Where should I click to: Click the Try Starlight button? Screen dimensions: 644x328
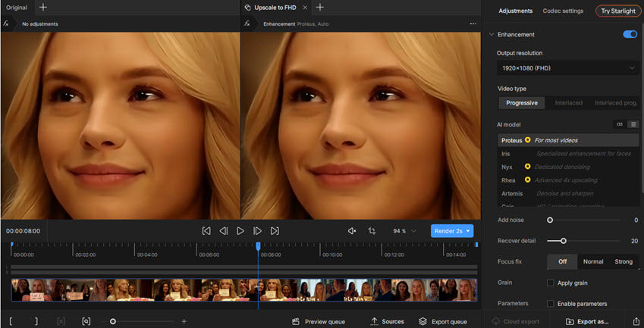[x=618, y=11]
